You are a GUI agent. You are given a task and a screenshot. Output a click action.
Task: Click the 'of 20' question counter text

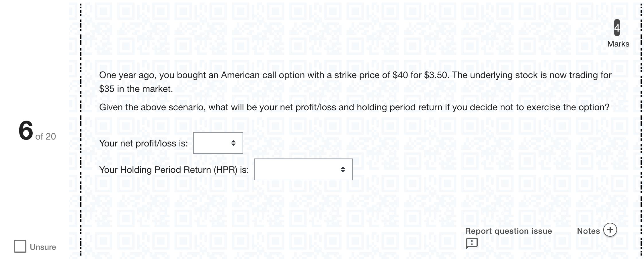tap(46, 136)
